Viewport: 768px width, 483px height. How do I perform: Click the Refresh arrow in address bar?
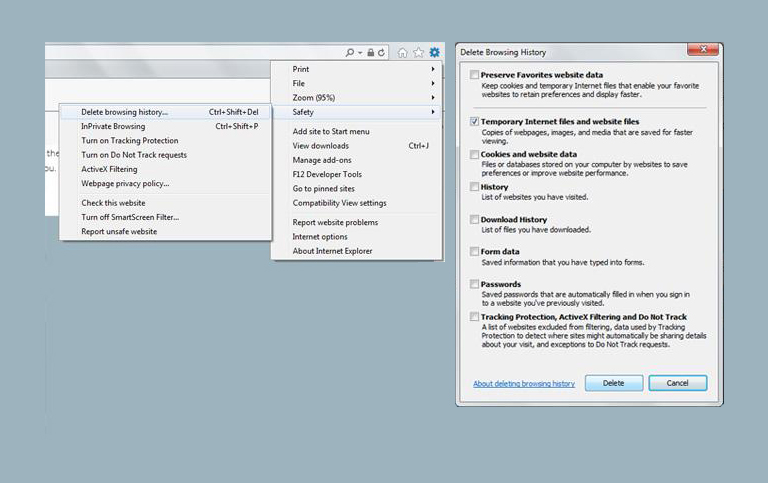(382, 52)
